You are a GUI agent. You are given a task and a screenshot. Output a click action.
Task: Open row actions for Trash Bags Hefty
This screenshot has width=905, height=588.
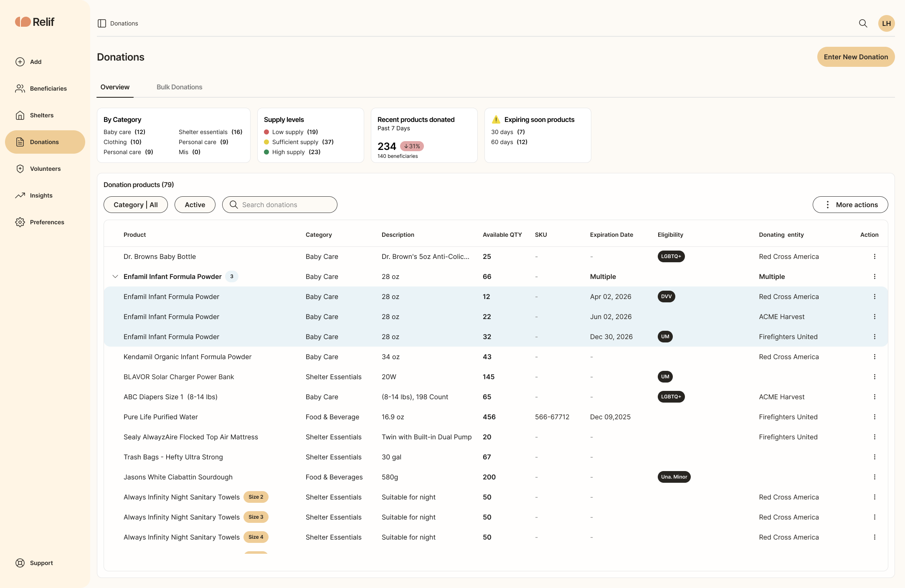point(875,457)
